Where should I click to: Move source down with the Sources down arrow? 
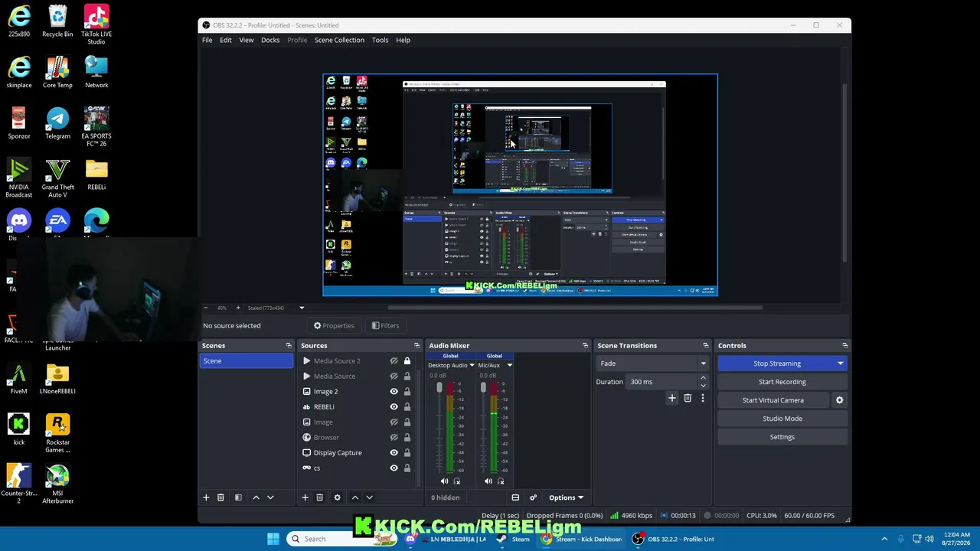tap(369, 497)
